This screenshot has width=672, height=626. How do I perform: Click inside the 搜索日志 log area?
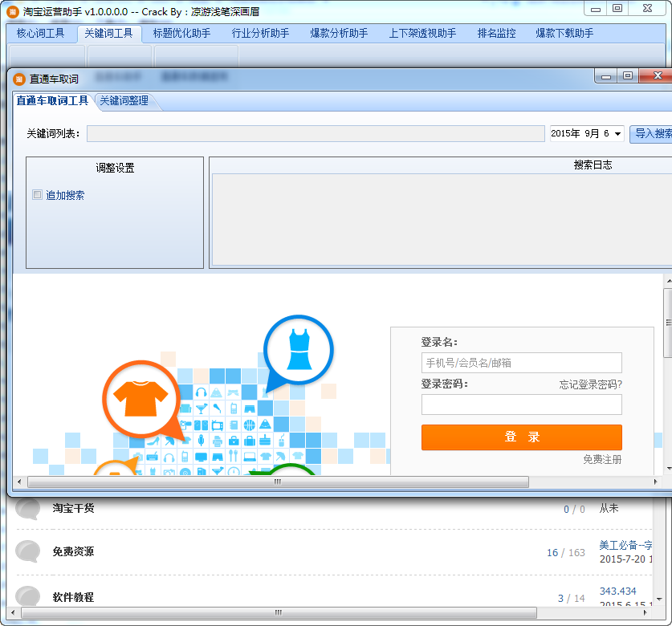442,219
